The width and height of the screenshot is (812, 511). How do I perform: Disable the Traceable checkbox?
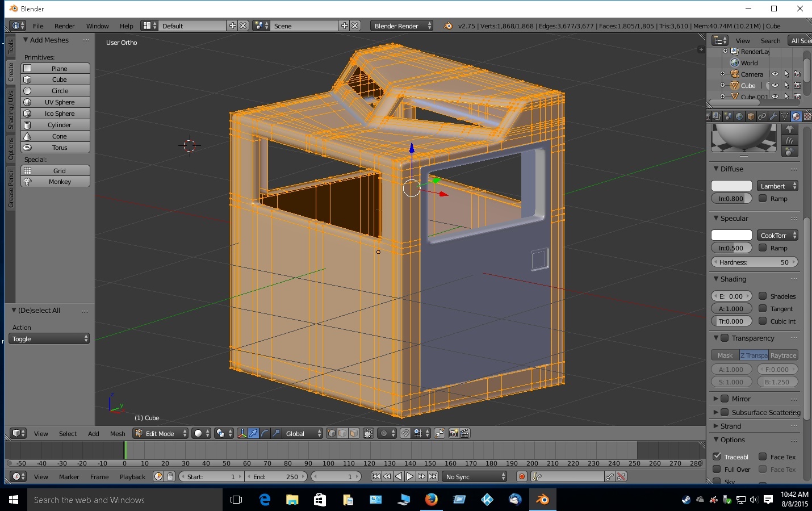(717, 456)
